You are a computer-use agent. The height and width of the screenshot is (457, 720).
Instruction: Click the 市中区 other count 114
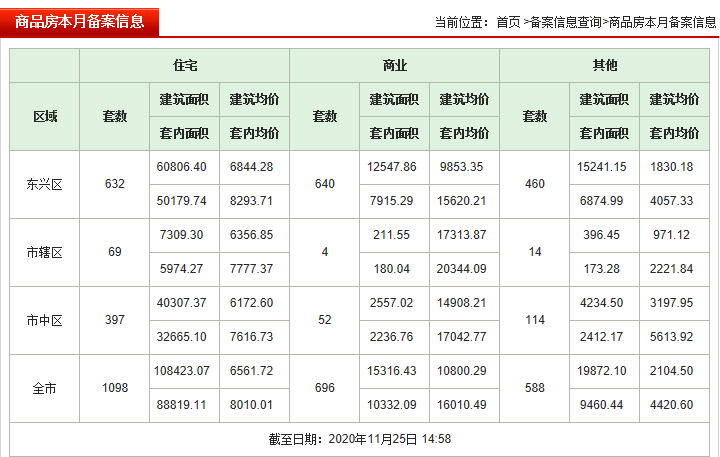tap(535, 320)
